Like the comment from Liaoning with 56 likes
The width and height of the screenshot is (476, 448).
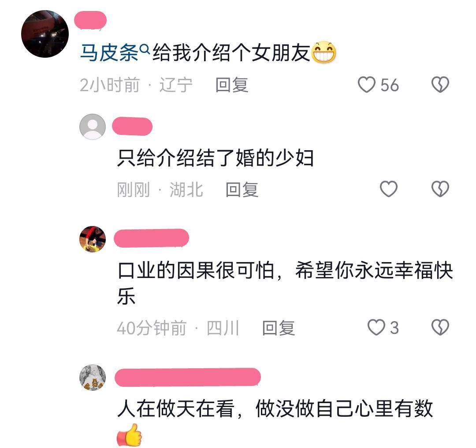367,85
